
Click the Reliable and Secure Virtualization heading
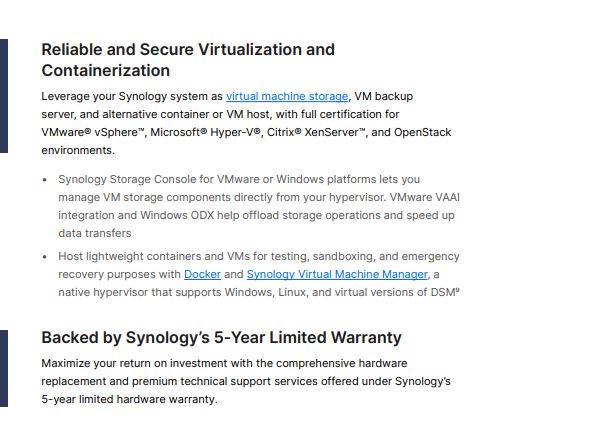[188, 60]
